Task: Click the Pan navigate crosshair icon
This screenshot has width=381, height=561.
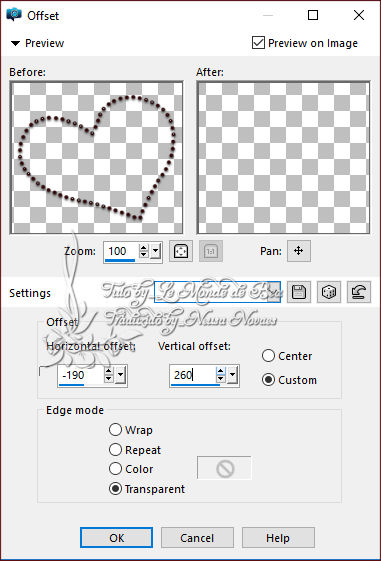Action: tap(299, 251)
